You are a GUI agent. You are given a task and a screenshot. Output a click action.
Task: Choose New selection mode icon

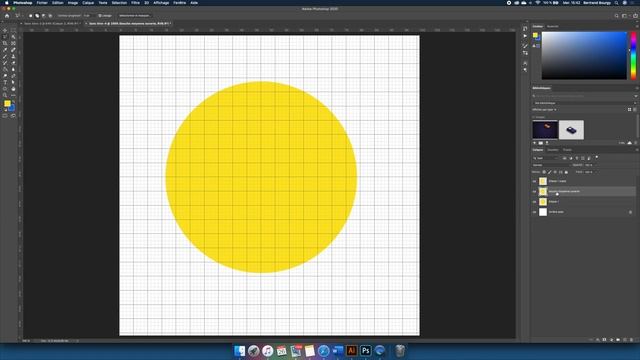(31, 16)
